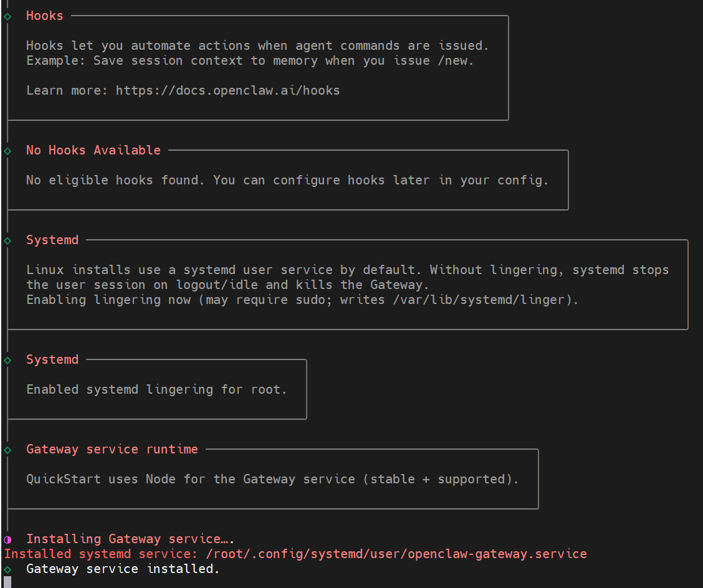Click the line beginning 'No eligible hooks found'
The height and width of the screenshot is (588, 703).
(287, 180)
